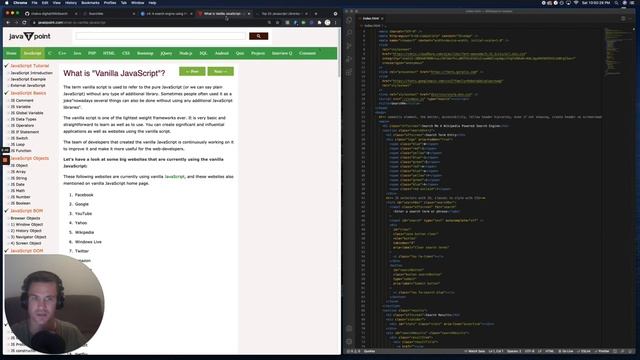
Task: Open the jQuery nav item
Action: click(x=166, y=53)
